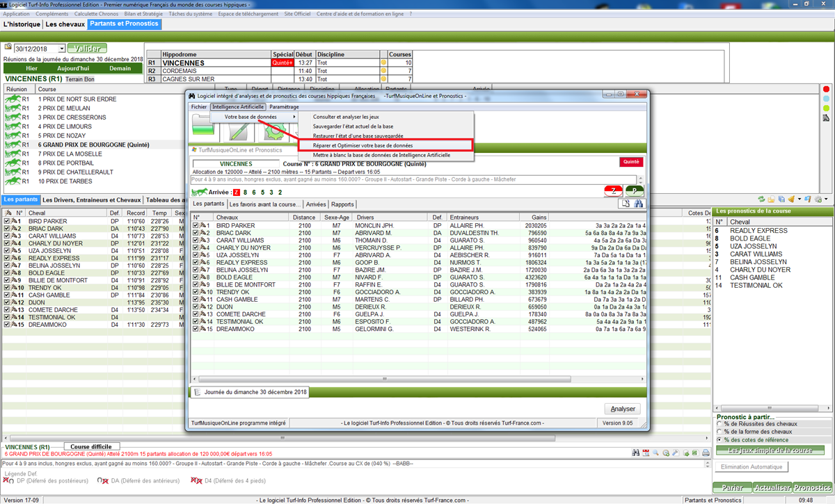
Task: Click the calendar icon in the bottom toolbar
Action: tap(646, 453)
